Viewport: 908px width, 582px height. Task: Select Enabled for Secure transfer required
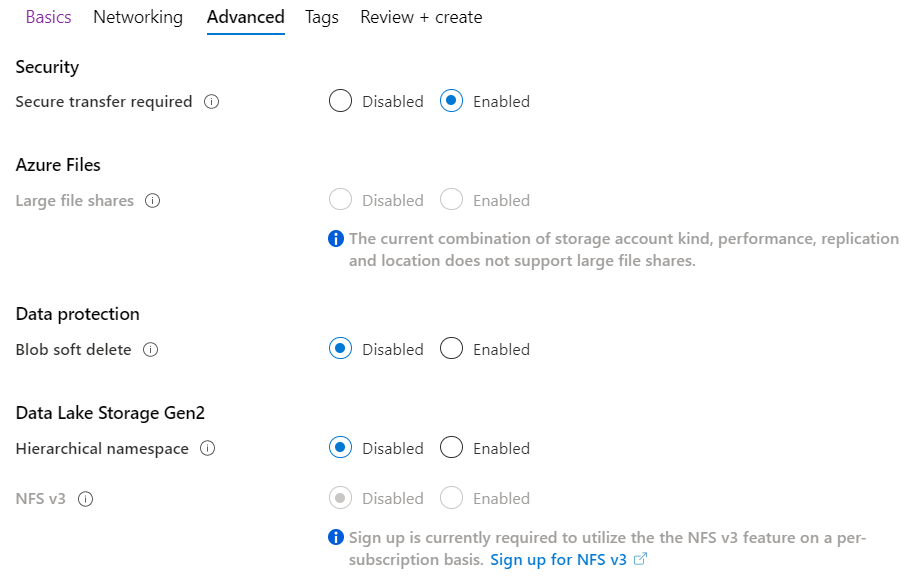pos(451,101)
